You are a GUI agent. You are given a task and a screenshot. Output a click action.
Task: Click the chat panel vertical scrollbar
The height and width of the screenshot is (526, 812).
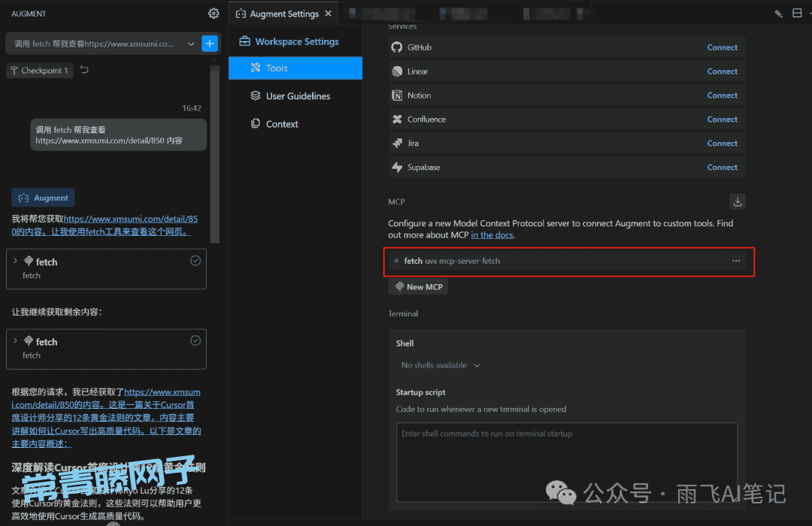point(215,154)
